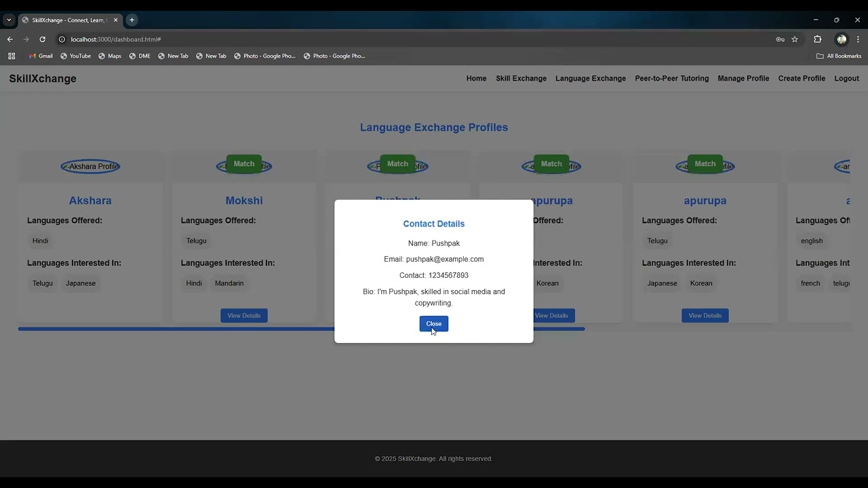Click the email pushpak@example.com
The width and height of the screenshot is (868, 488).
tap(445, 259)
